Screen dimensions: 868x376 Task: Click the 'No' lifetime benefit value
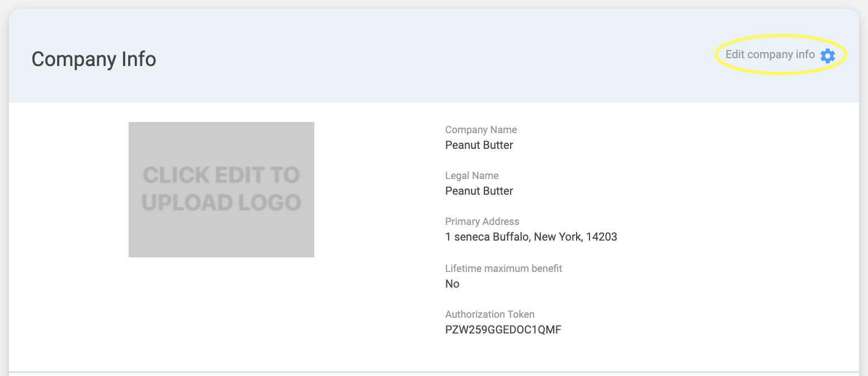click(x=452, y=284)
